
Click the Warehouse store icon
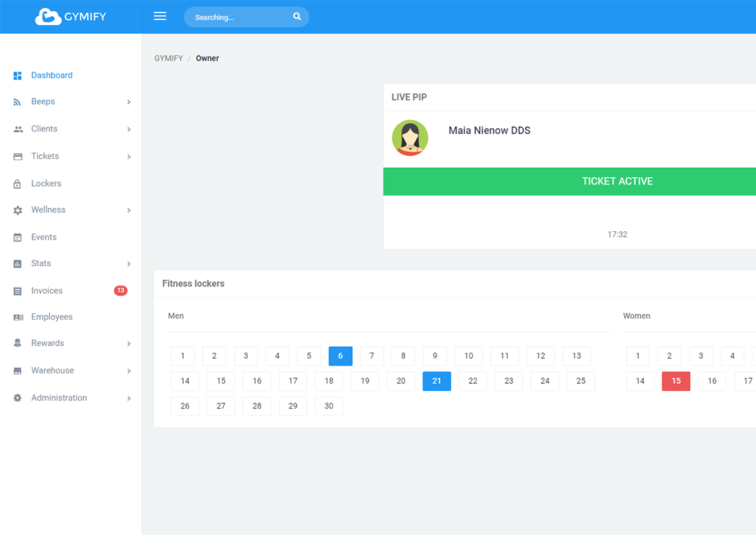[17, 371]
